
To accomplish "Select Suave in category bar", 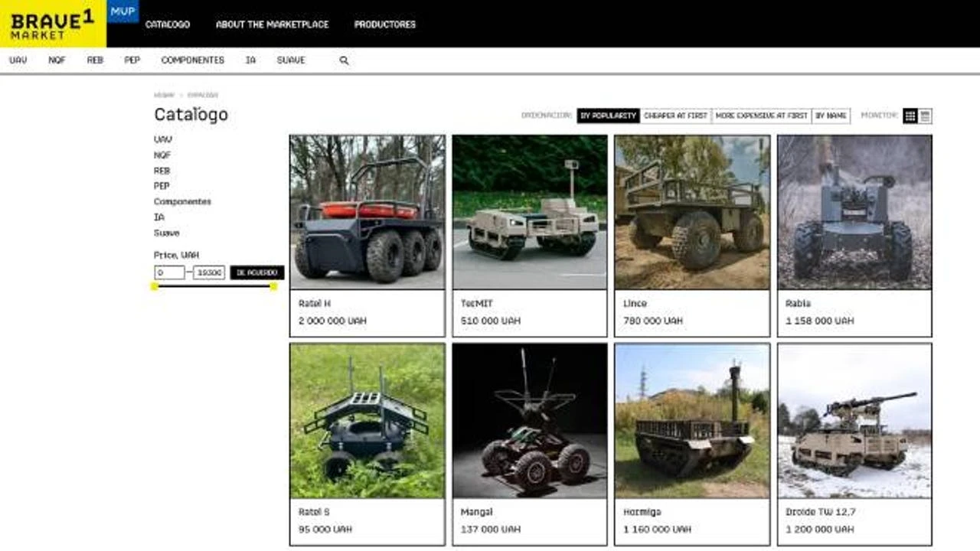I will (291, 60).
